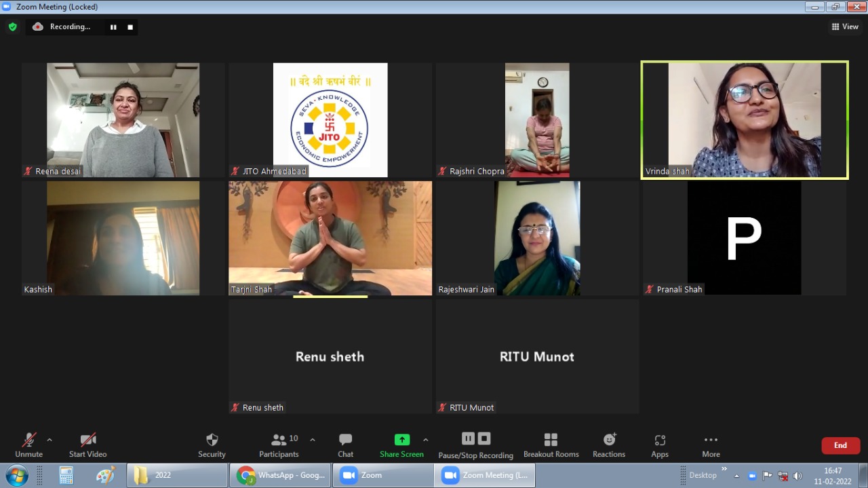Viewport: 868px width, 488px height.
Task: Click the green encryption shield icon
Action: pos(12,26)
